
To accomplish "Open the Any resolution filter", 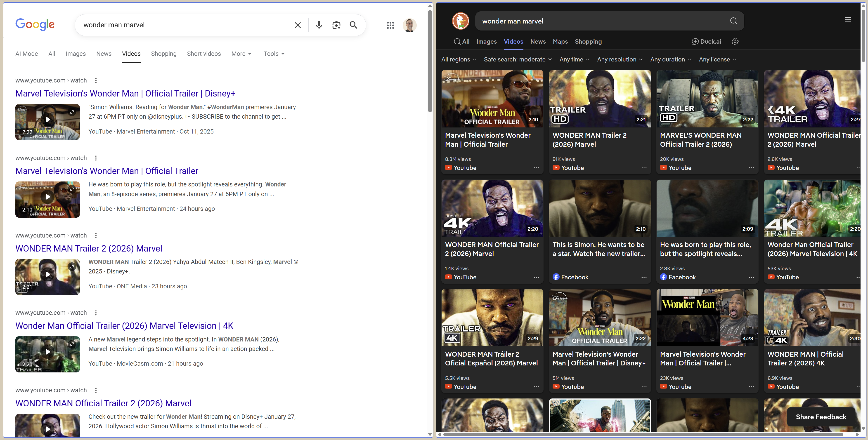I will (x=620, y=59).
